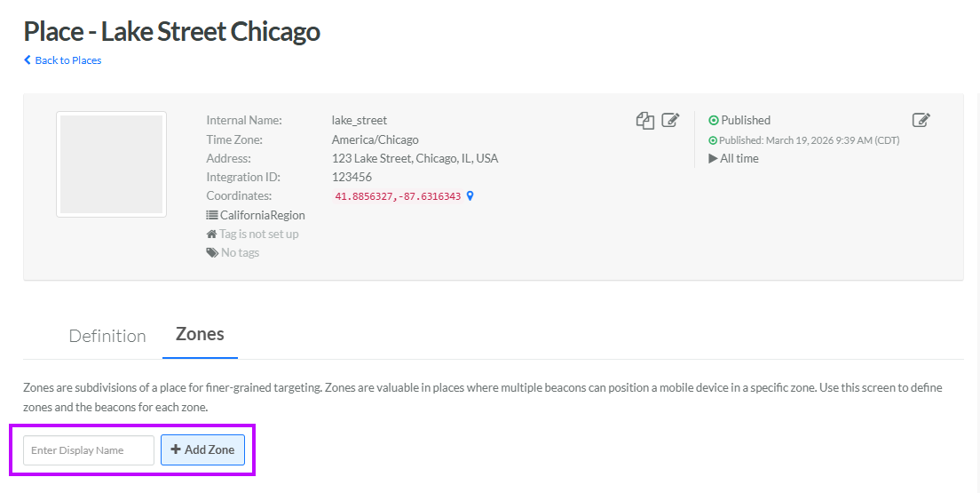
Task: Select the Zones tab
Action: click(x=200, y=334)
